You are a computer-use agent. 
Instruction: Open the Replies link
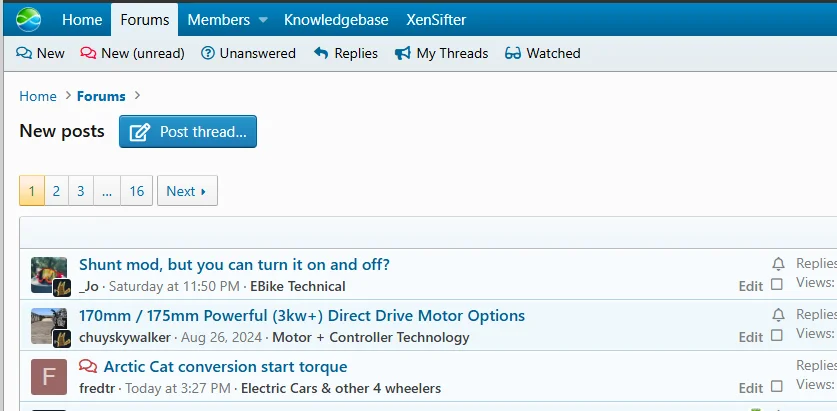[x=356, y=53]
